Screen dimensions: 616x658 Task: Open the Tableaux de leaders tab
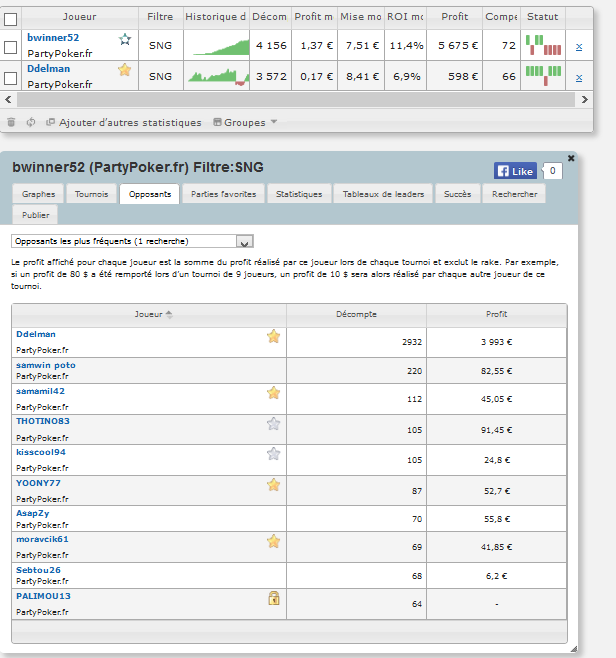click(x=383, y=194)
